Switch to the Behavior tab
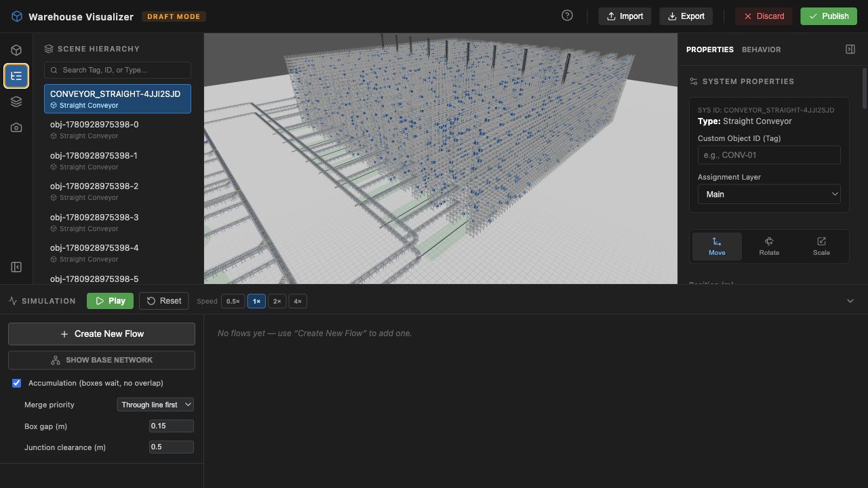 pyautogui.click(x=762, y=49)
